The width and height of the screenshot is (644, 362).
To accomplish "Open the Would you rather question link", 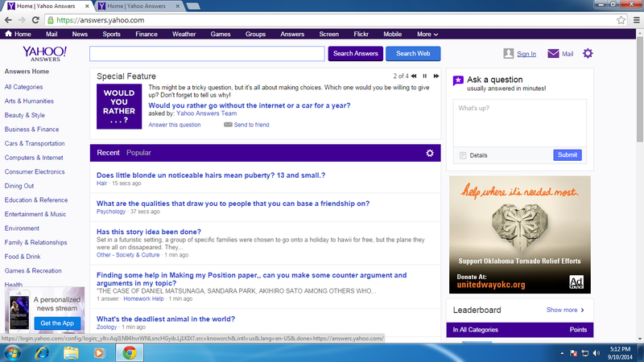I will pyautogui.click(x=250, y=105).
